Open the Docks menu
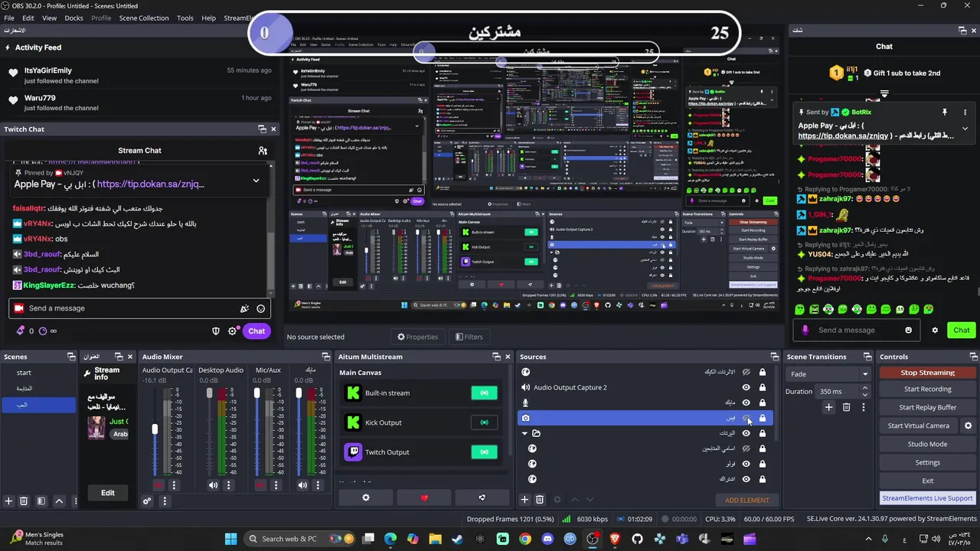 coord(74,18)
